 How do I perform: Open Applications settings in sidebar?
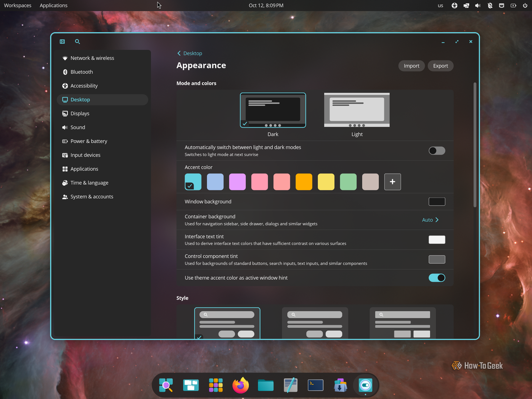(103, 169)
